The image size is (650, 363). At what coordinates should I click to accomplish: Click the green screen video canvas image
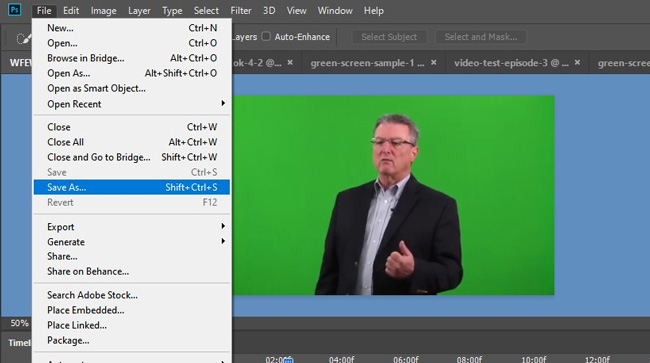pos(393,195)
